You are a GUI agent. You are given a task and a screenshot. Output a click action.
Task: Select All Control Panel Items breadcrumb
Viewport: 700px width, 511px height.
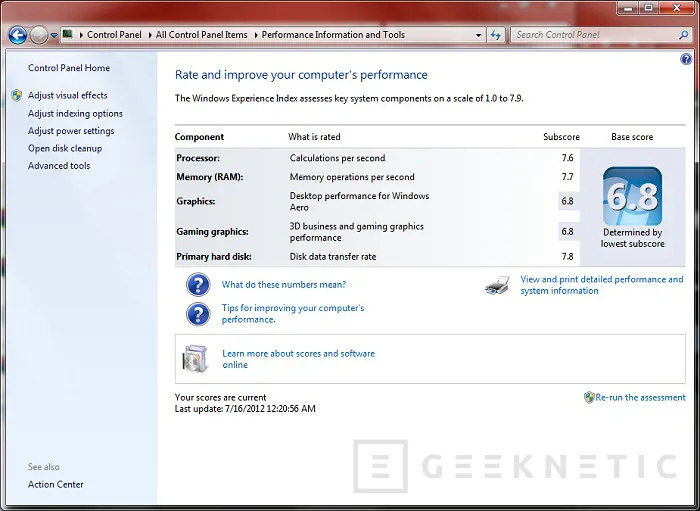point(201,35)
